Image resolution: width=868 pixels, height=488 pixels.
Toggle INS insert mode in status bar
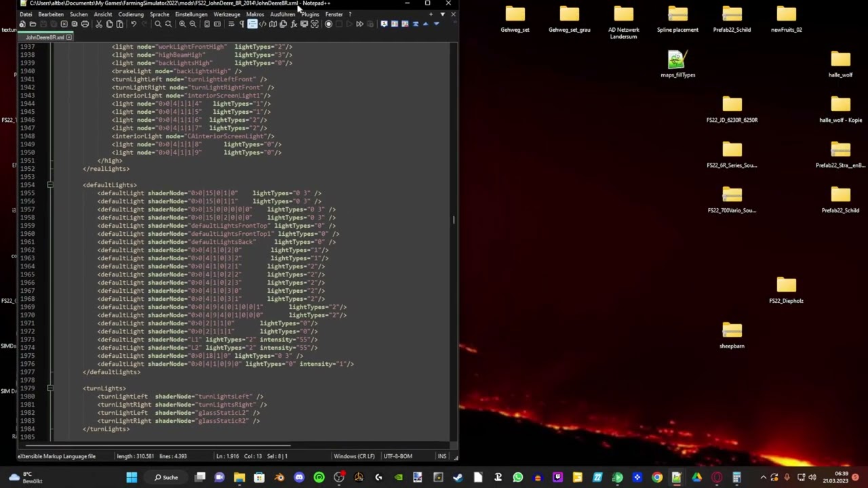pos(442,456)
